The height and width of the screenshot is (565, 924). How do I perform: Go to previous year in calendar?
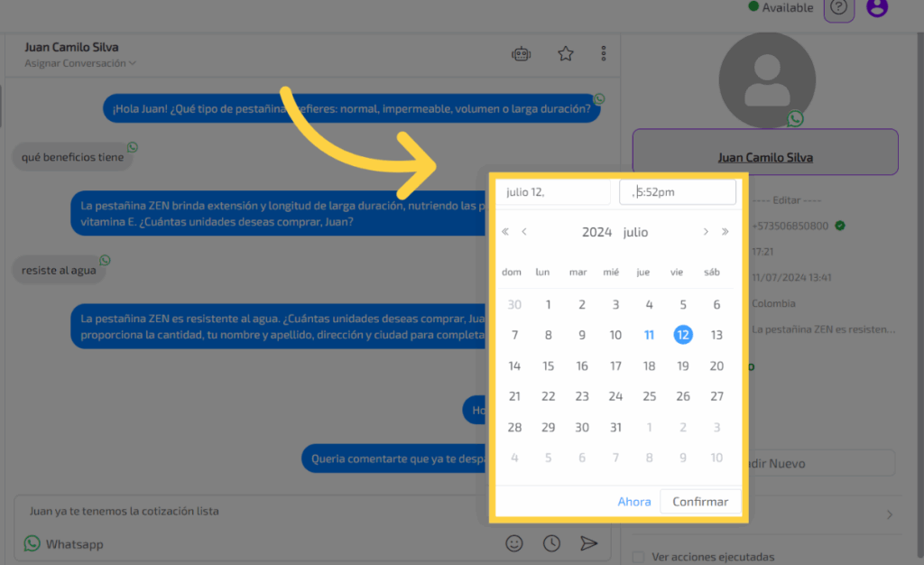[505, 232]
